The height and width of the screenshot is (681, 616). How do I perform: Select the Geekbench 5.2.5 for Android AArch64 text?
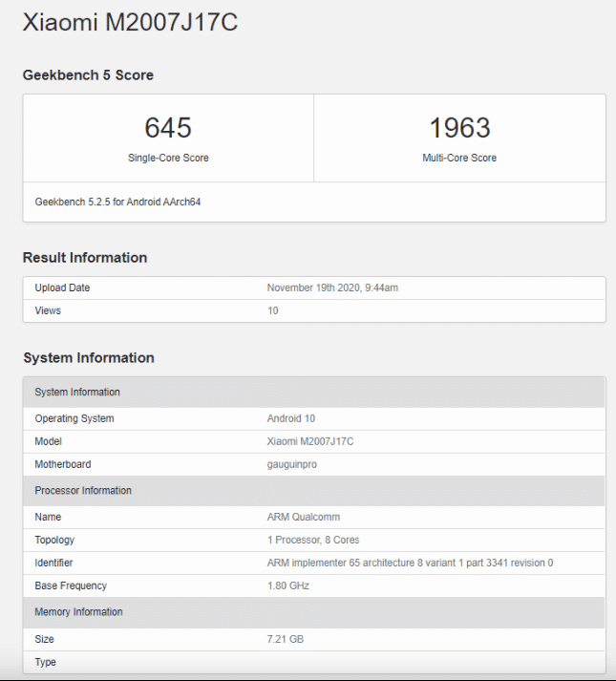coord(117,202)
